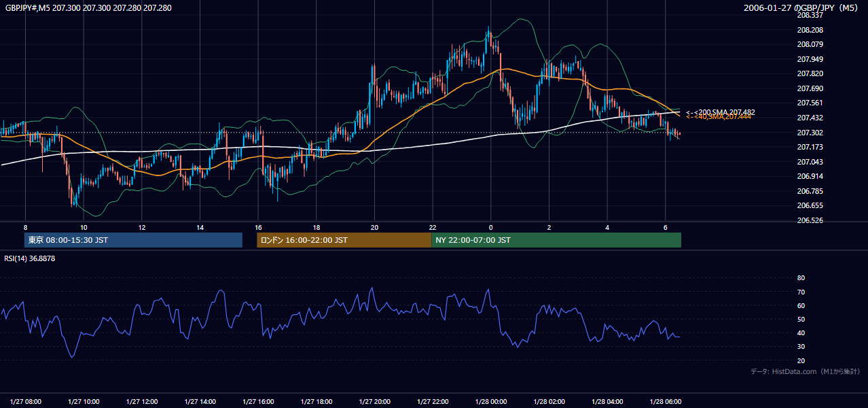868x408 pixels.
Task: Select the ロンドン 16:00-22:00 JST session bar
Action: 344,240
